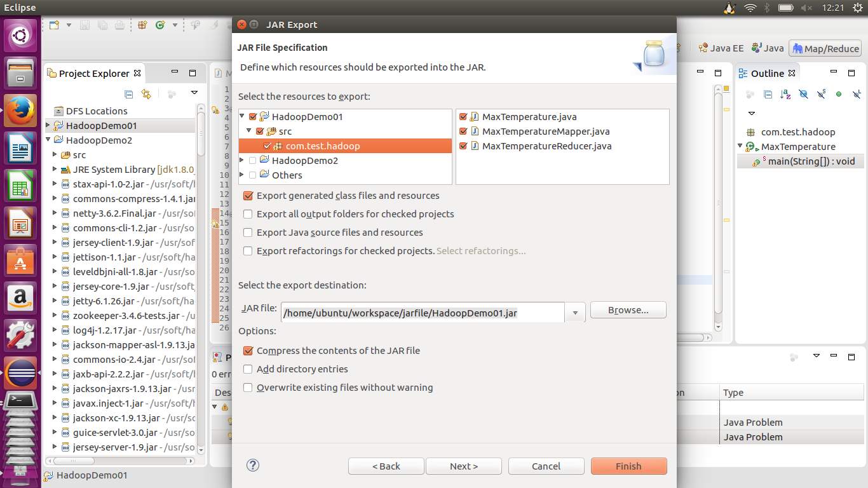Viewport: 868px width, 488px height.
Task: Close the Project Explorer view tab
Action: (x=137, y=73)
